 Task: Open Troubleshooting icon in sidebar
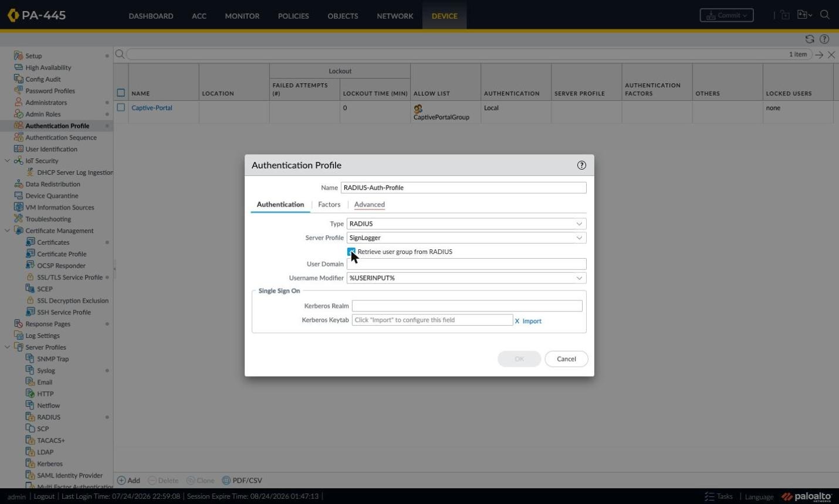18,219
